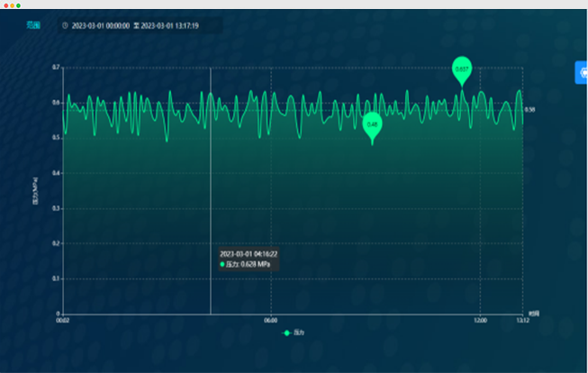The height and width of the screenshot is (373, 588).
Task: Click the 00:02 start tick on time axis
Action: (x=62, y=320)
